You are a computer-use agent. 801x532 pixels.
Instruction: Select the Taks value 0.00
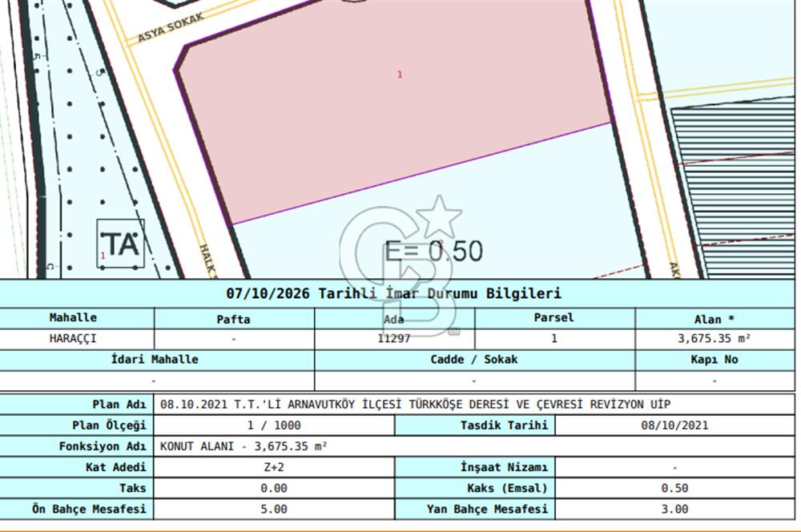274,488
